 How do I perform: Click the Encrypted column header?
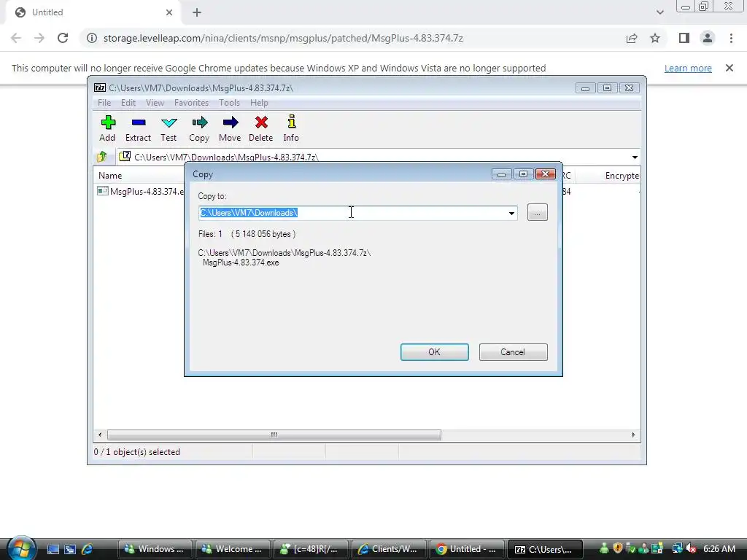622,176
